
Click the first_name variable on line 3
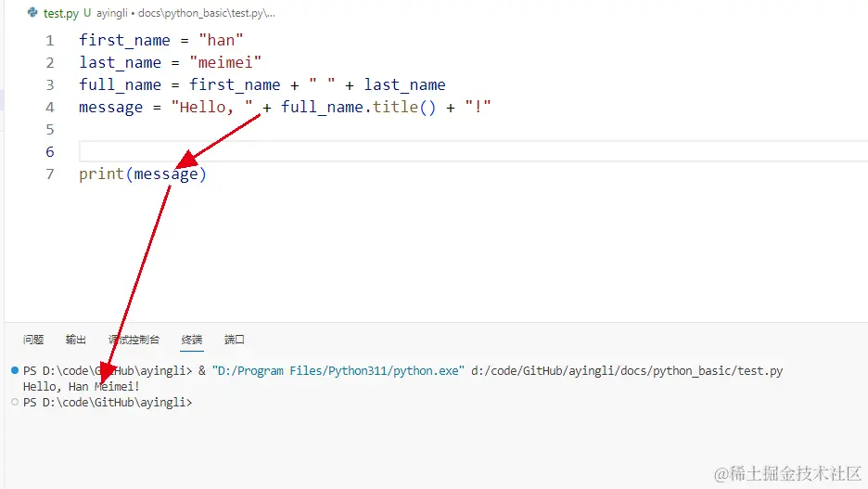[235, 84]
